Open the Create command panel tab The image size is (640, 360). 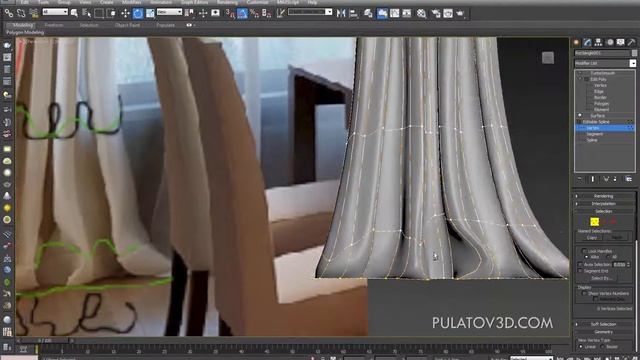coord(576,42)
